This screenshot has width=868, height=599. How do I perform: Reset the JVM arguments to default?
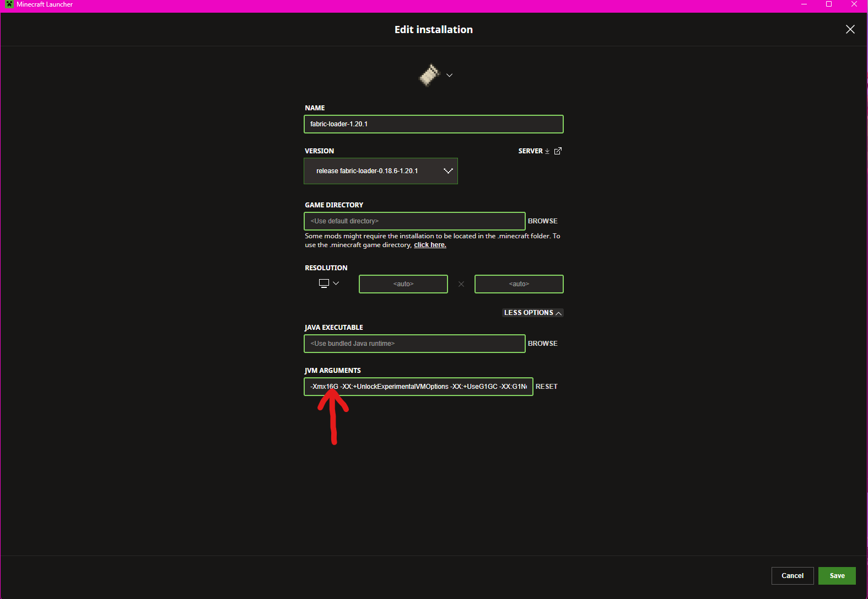pos(546,387)
